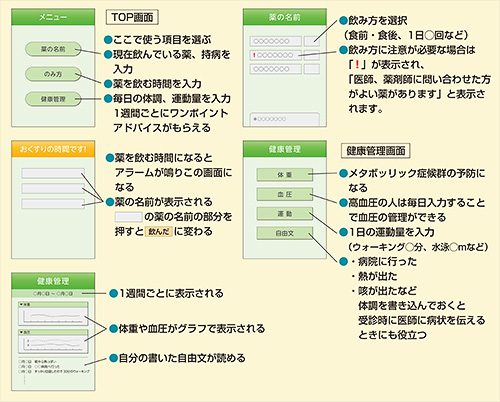Click the text ・熱が出た
Screen dimensions: 500x402
click(373, 276)
